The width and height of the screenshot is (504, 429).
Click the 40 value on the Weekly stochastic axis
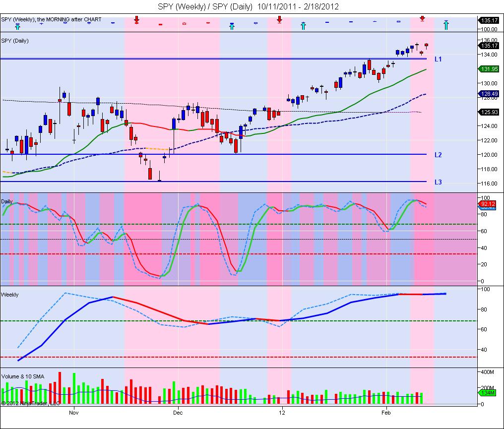tap(484, 350)
